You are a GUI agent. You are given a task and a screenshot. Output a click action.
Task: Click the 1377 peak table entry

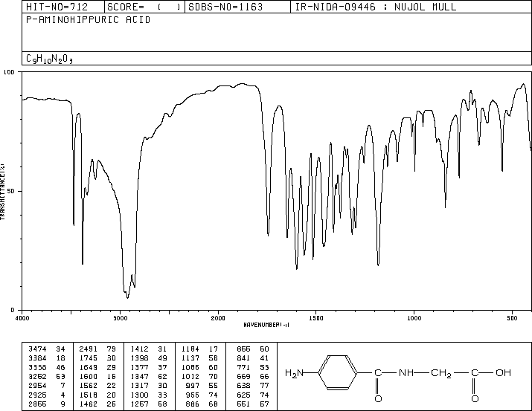pyautogui.click(x=149, y=367)
